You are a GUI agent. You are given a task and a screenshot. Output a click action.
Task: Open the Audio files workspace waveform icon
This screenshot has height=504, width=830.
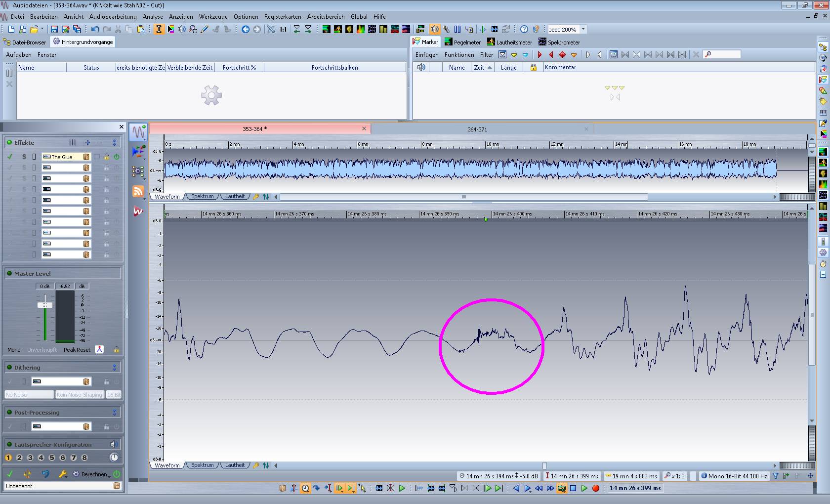point(138,132)
